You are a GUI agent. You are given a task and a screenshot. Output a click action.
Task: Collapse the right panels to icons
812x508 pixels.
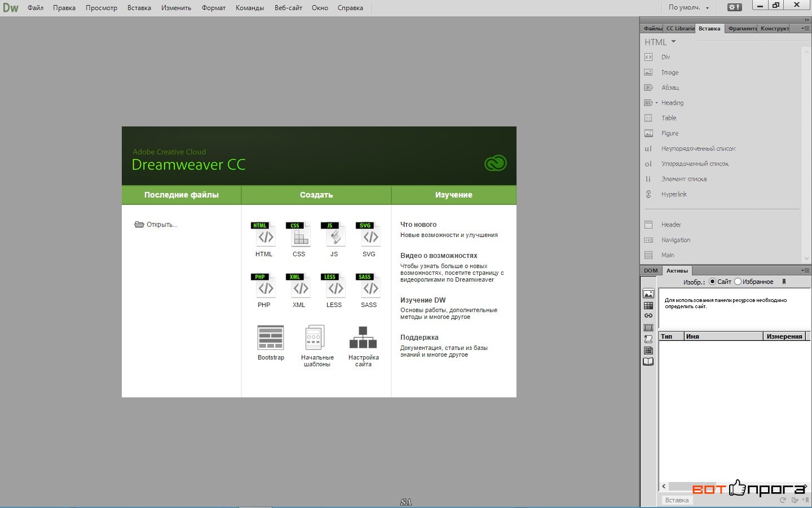tap(807, 19)
